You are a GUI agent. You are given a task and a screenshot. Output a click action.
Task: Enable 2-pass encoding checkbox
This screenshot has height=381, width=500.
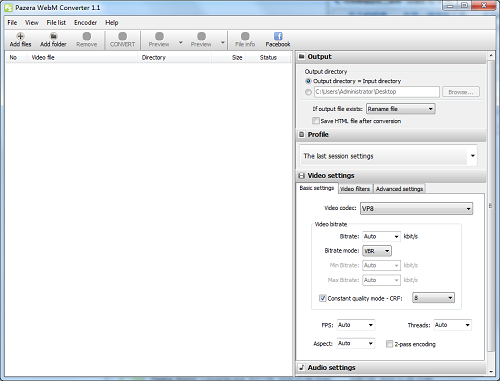tap(389, 344)
